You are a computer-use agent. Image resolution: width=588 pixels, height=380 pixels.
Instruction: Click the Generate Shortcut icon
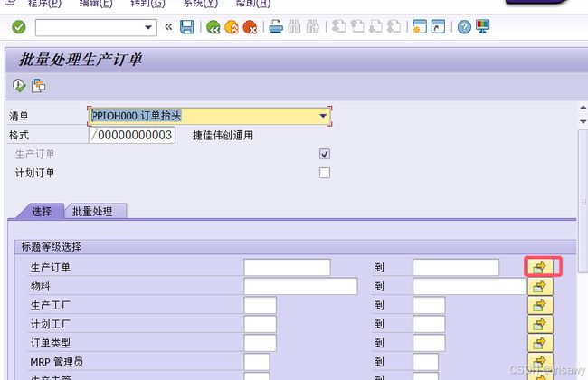tap(438, 27)
